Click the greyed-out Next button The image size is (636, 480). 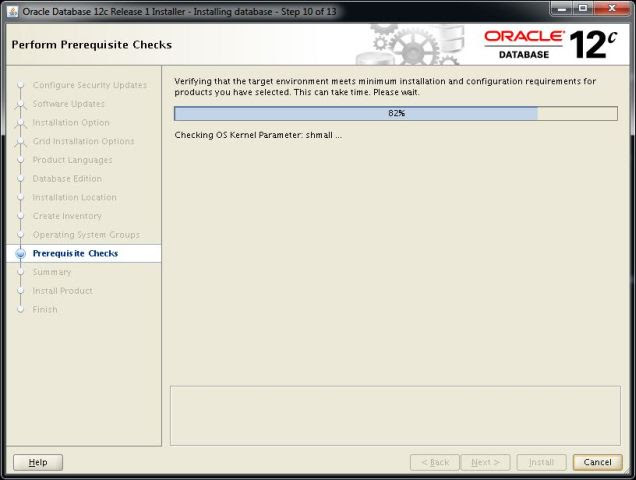coord(485,462)
